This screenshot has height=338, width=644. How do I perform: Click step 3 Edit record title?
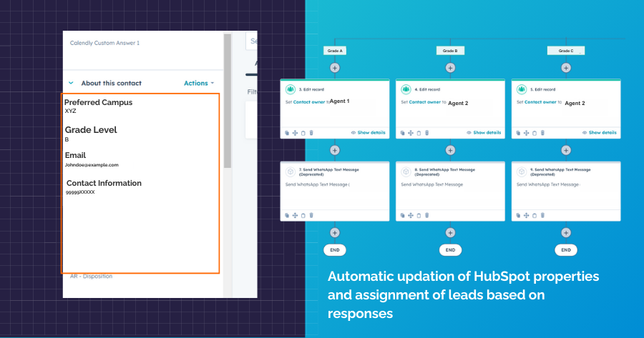pyautogui.click(x=312, y=89)
